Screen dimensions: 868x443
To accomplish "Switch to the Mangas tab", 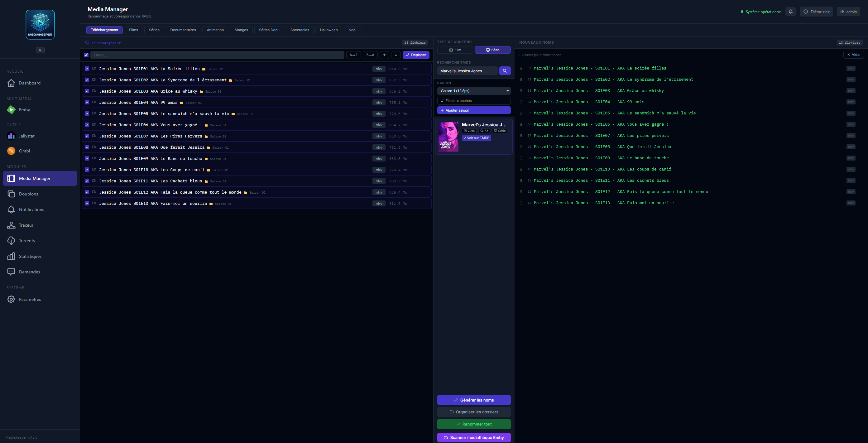I will pos(241,30).
